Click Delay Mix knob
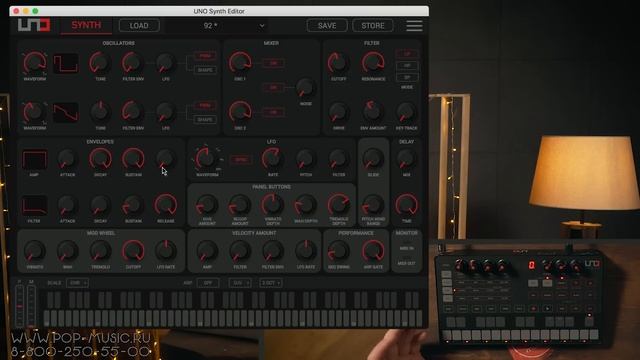The image size is (640, 360). tap(406, 159)
